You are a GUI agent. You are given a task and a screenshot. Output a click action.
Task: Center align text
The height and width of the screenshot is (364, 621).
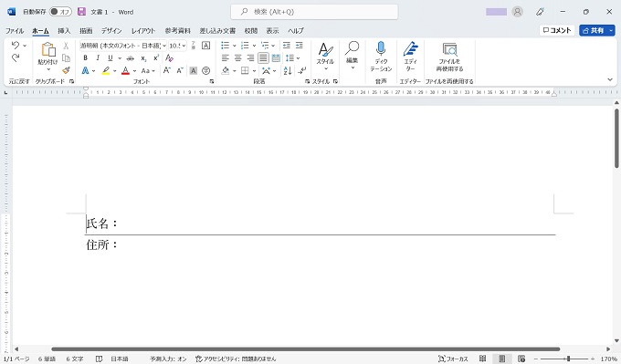tap(237, 58)
